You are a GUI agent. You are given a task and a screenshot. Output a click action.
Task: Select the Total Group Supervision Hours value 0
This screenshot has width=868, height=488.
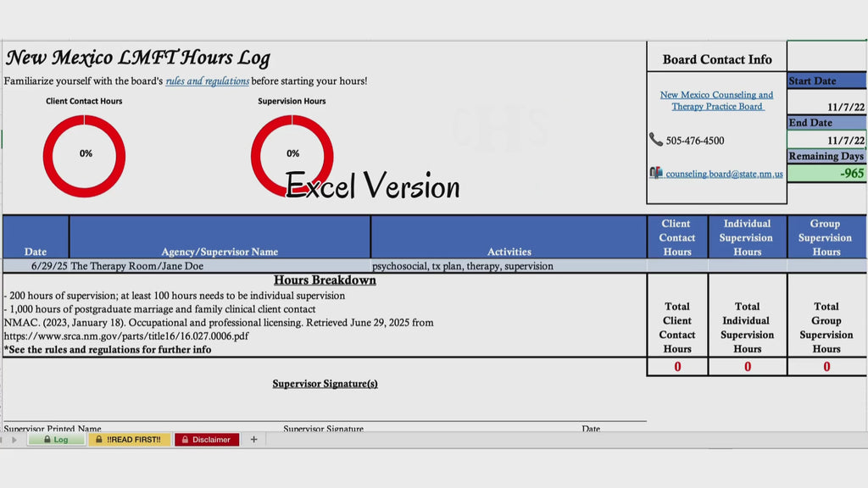tap(826, 367)
